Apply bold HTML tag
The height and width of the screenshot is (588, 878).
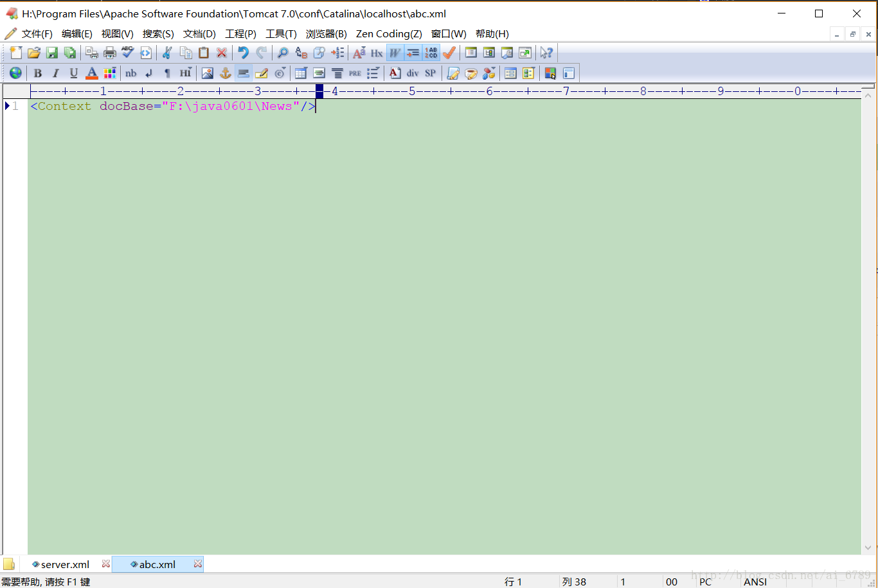pyautogui.click(x=38, y=73)
